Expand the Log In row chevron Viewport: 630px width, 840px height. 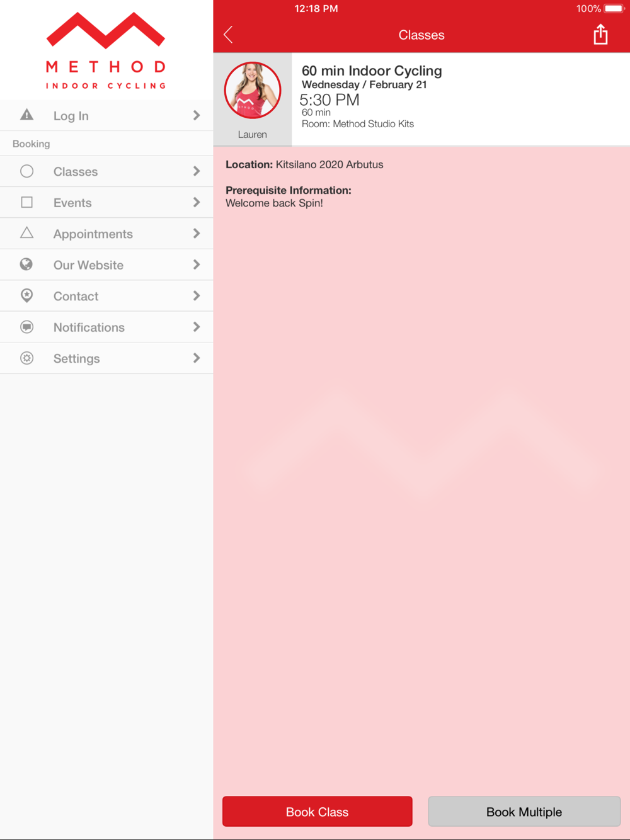(x=197, y=115)
